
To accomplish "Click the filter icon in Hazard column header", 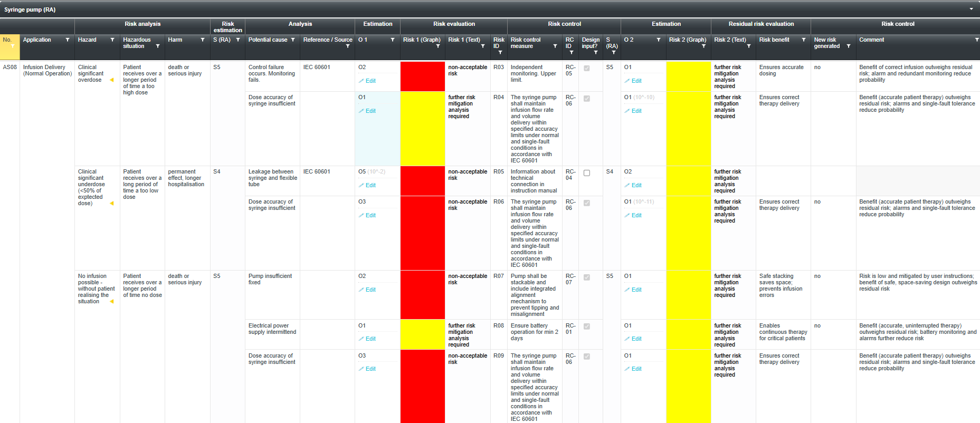I will tap(112, 40).
